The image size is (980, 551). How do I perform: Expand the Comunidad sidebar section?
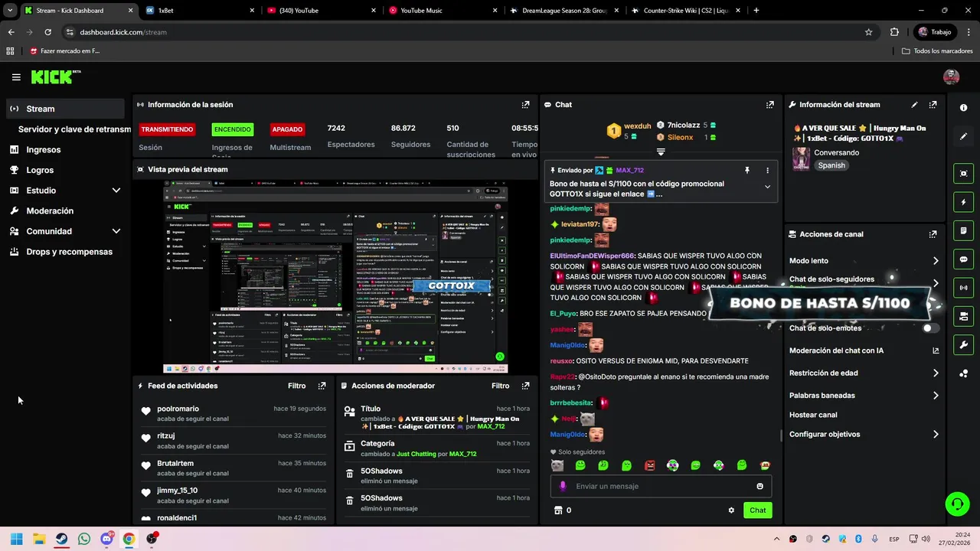pos(116,231)
